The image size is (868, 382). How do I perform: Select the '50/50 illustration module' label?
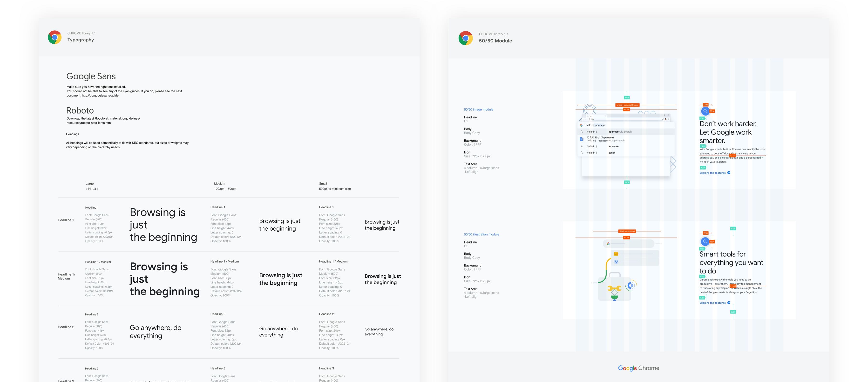pos(481,234)
